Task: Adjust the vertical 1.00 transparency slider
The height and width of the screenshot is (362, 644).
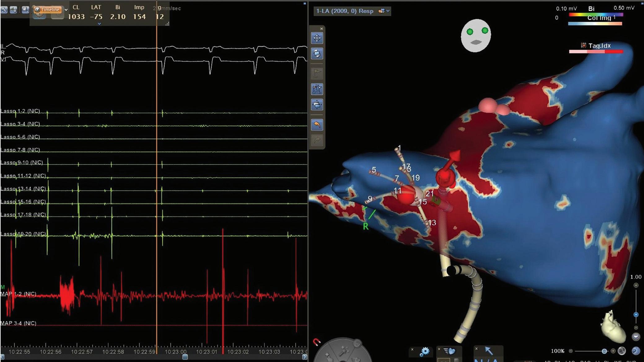Action: click(x=636, y=315)
